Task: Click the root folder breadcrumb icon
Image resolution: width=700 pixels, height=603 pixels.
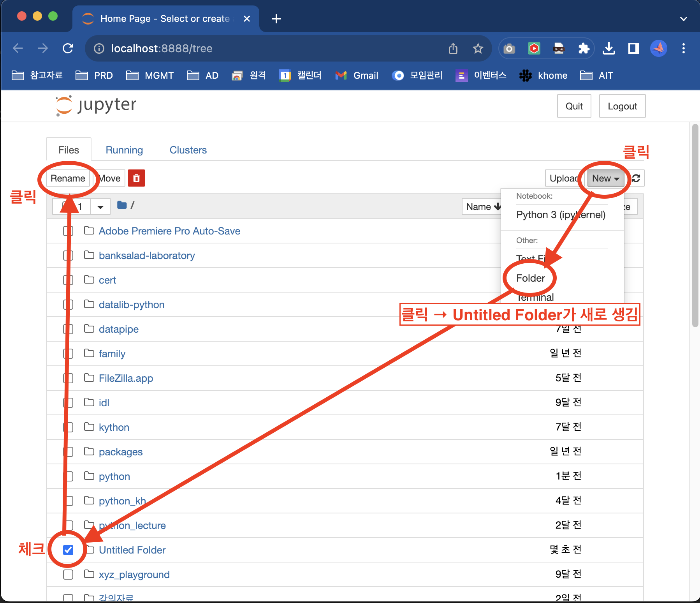Action: (122, 205)
